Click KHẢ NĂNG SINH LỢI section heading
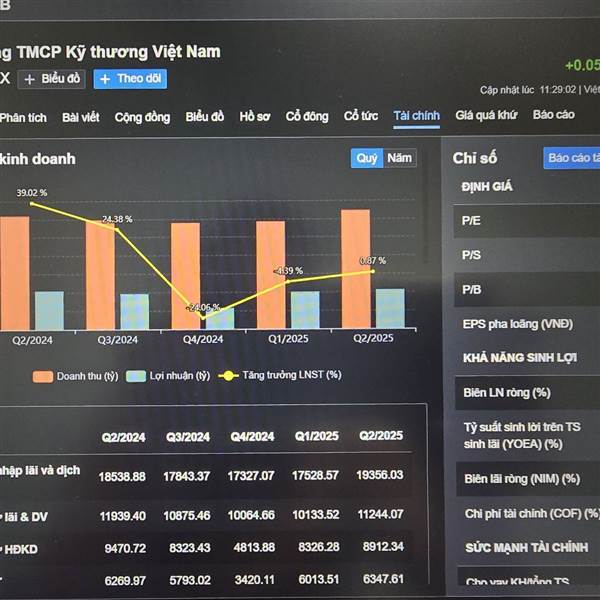 point(520,358)
